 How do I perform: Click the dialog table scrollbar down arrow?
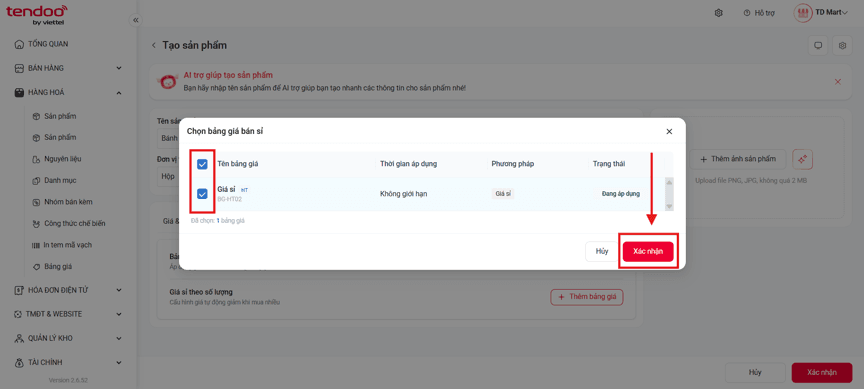coord(669,206)
